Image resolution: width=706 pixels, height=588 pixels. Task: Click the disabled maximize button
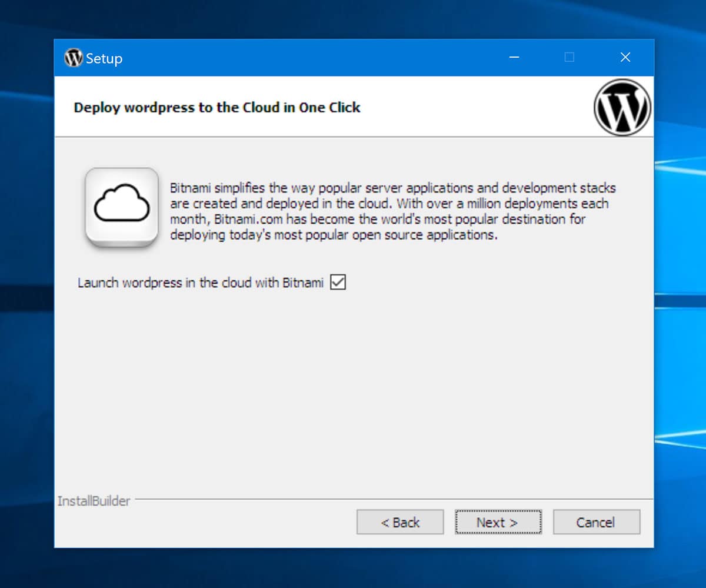pos(569,58)
